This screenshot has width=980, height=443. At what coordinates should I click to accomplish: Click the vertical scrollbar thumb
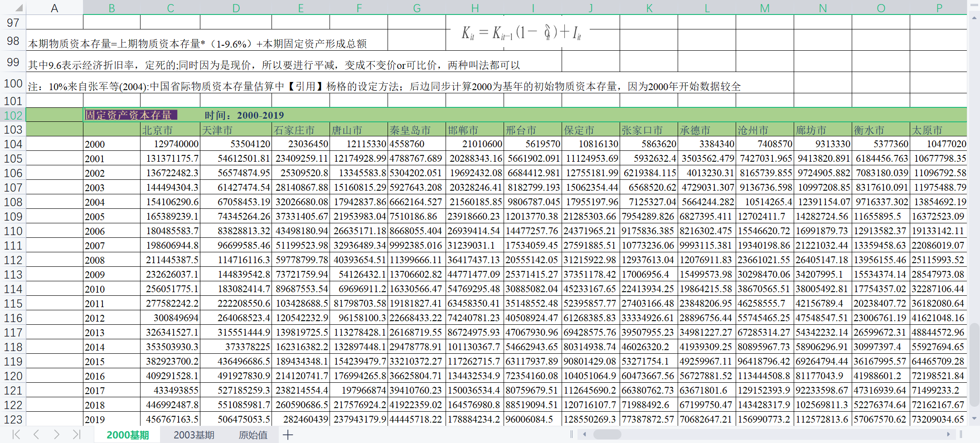pos(974,365)
